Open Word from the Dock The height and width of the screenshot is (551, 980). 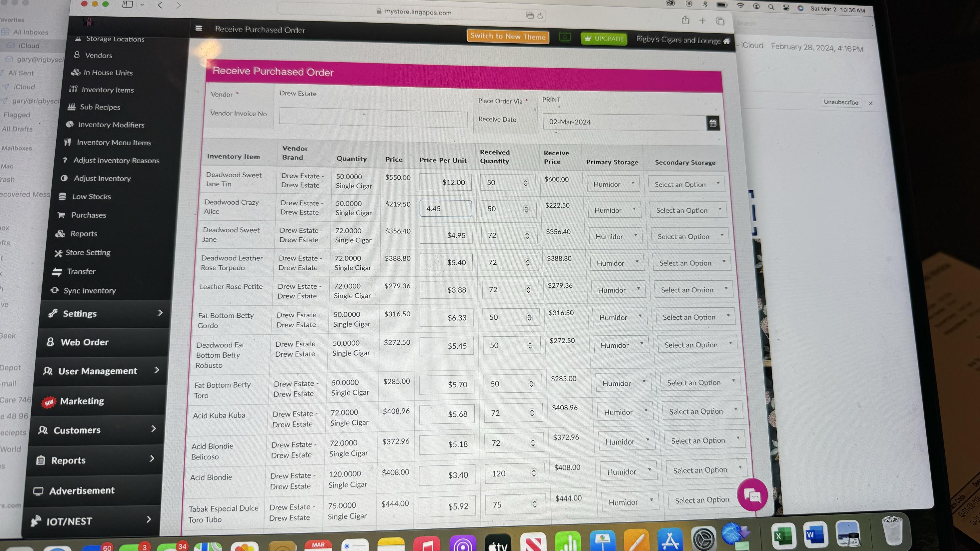(815, 534)
